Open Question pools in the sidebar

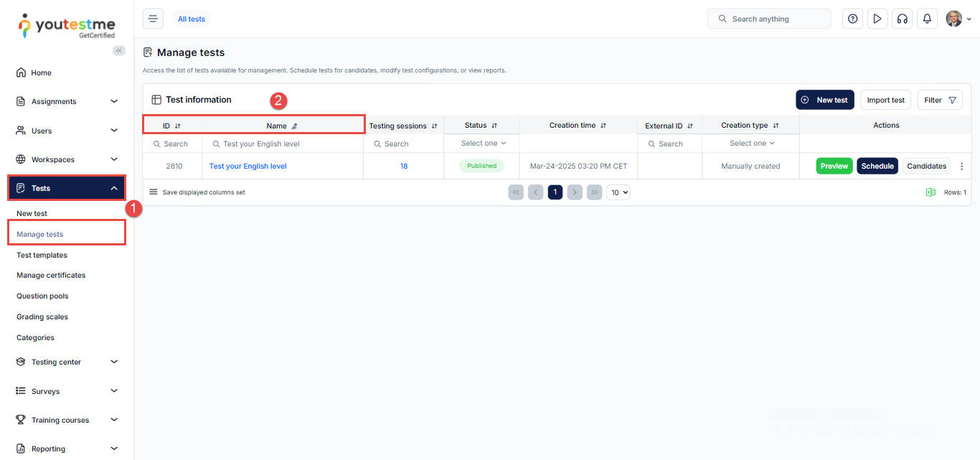tap(42, 296)
